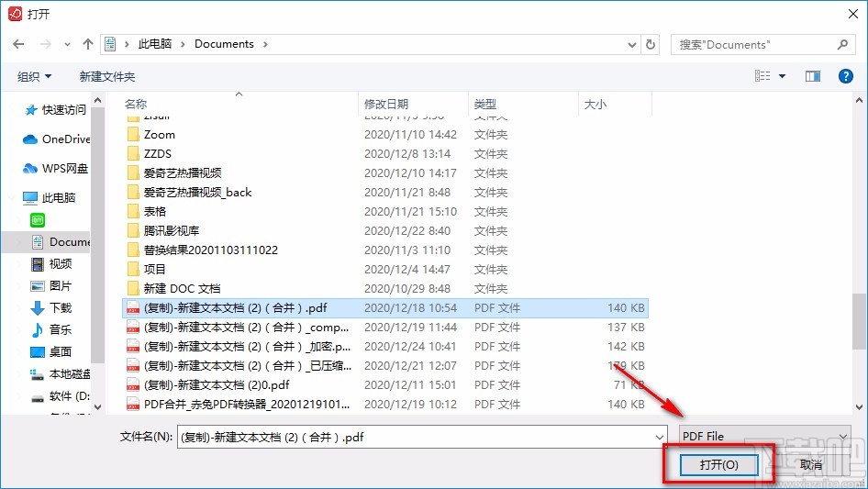Click the sidebar scroll down arrow

98,407
